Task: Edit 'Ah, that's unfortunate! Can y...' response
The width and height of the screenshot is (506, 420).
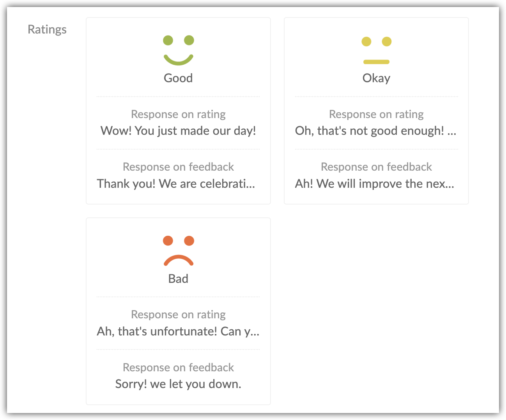Action: [x=178, y=331]
